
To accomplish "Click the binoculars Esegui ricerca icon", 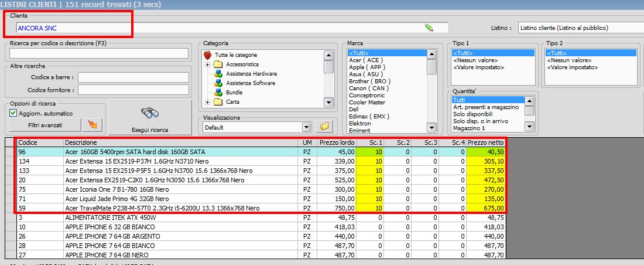I will (x=150, y=114).
